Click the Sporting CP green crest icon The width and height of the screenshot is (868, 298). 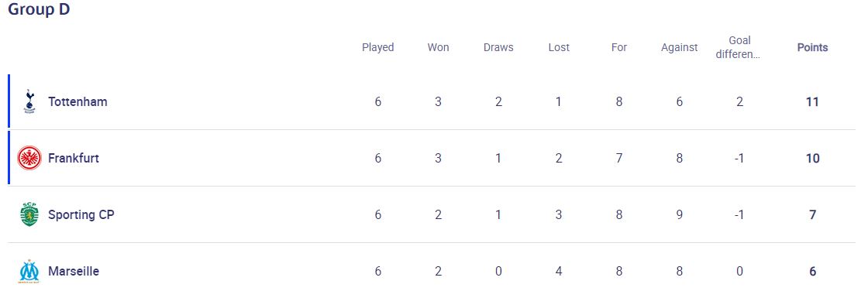[x=29, y=214]
